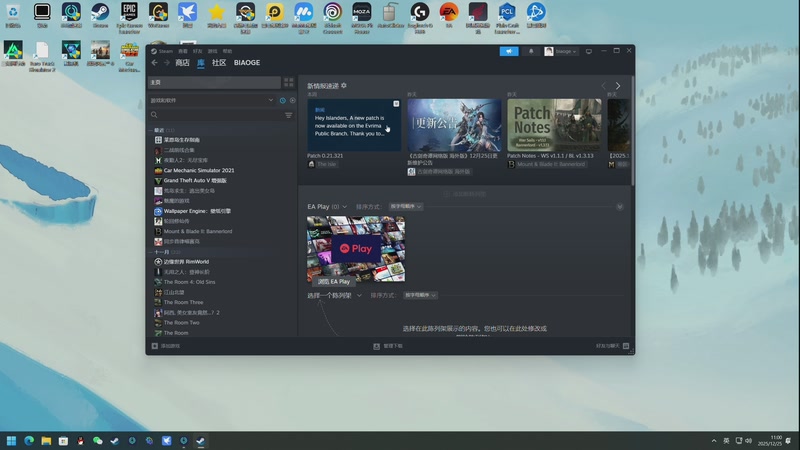This screenshot has width=800, height=450.
Task: Click the Steam announcements megaphone icon
Action: click(x=509, y=51)
